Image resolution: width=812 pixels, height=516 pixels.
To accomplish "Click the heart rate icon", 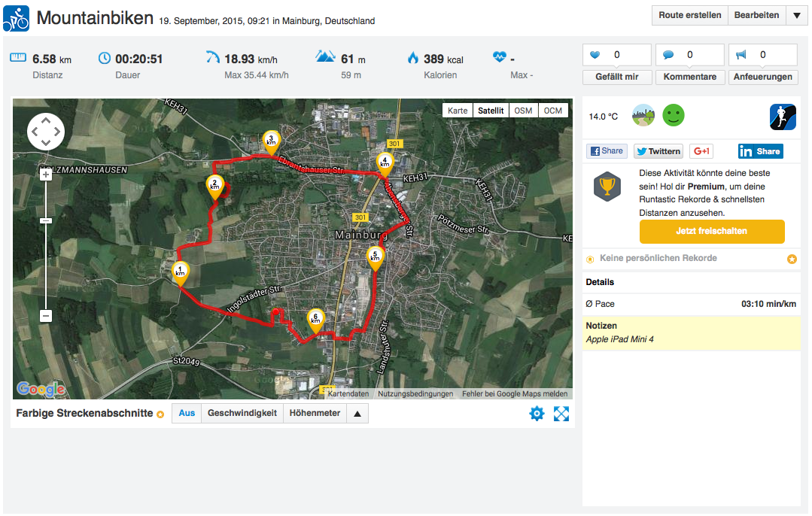I will coord(499,56).
